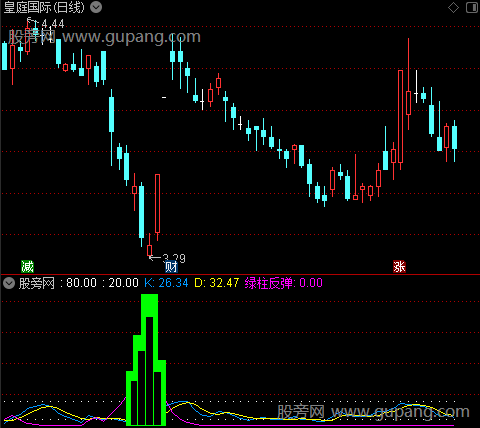Click the 股旁网 indicator name label
Image resolution: width=480 pixels, height=428 pixels.
click(x=37, y=283)
